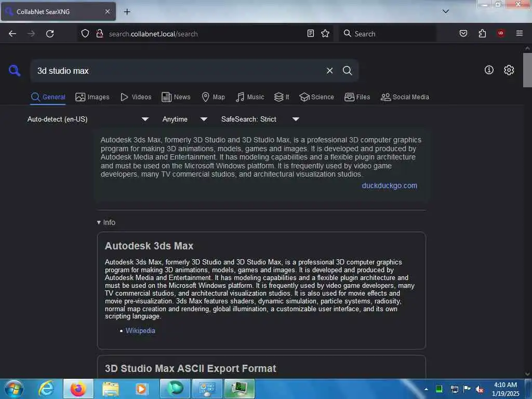Open the Extensions puzzle icon
This screenshot has width=532, height=399.
[x=483, y=33]
